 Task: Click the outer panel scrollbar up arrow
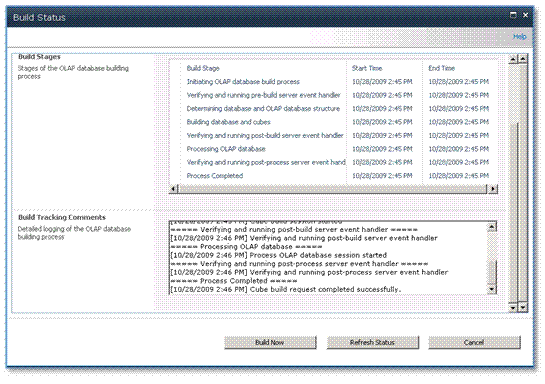[x=523, y=59]
